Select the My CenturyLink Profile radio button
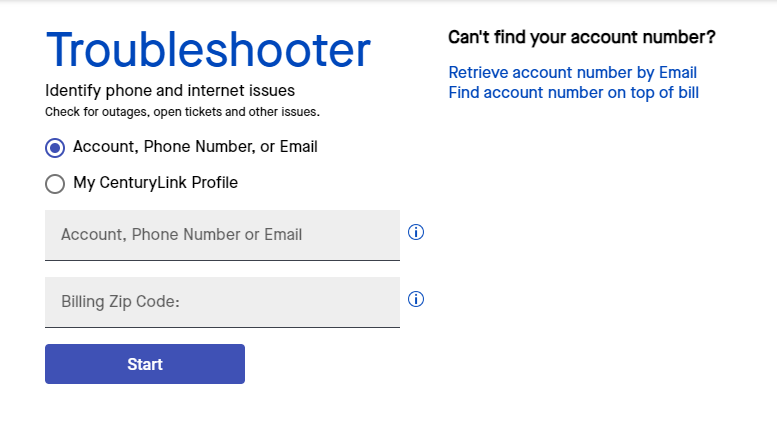The height and width of the screenshot is (434, 777). (55, 184)
